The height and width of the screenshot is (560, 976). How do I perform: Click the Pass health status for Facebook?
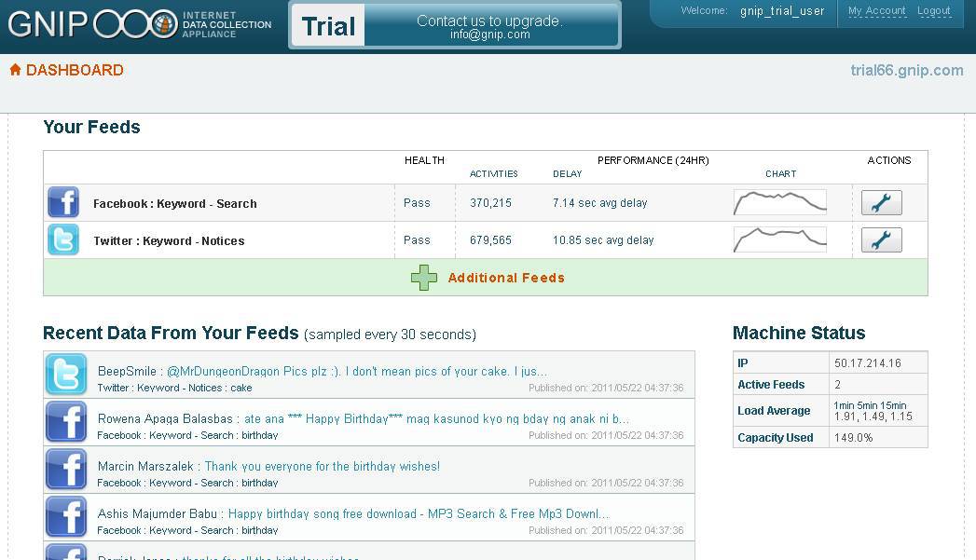pyautogui.click(x=417, y=203)
